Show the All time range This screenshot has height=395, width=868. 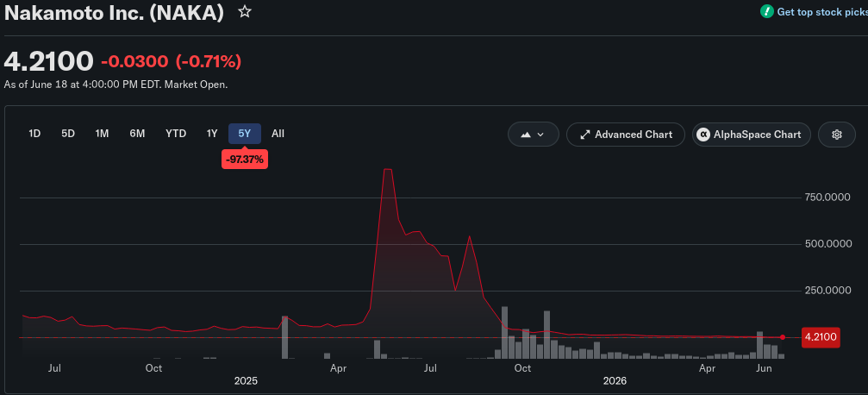(278, 134)
